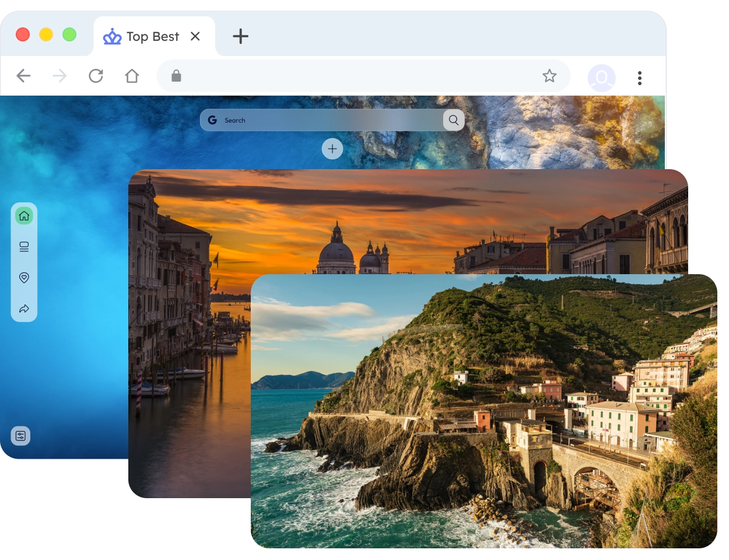The height and width of the screenshot is (560, 729).
Task: Click inside the Search input field
Action: pyautogui.click(x=332, y=120)
